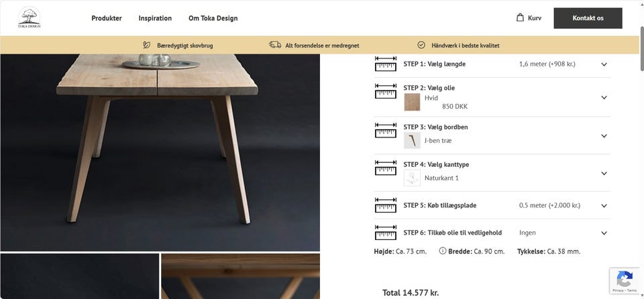Screen dimensions: 644x299
Task: Open the Inspiration menu item
Action: click(x=155, y=18)
